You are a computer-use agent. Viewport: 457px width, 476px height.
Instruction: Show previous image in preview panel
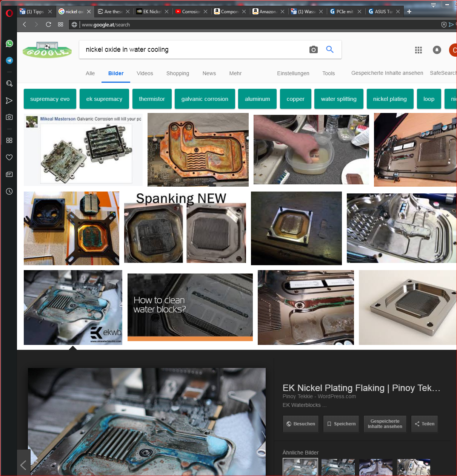tap(23, 465)
